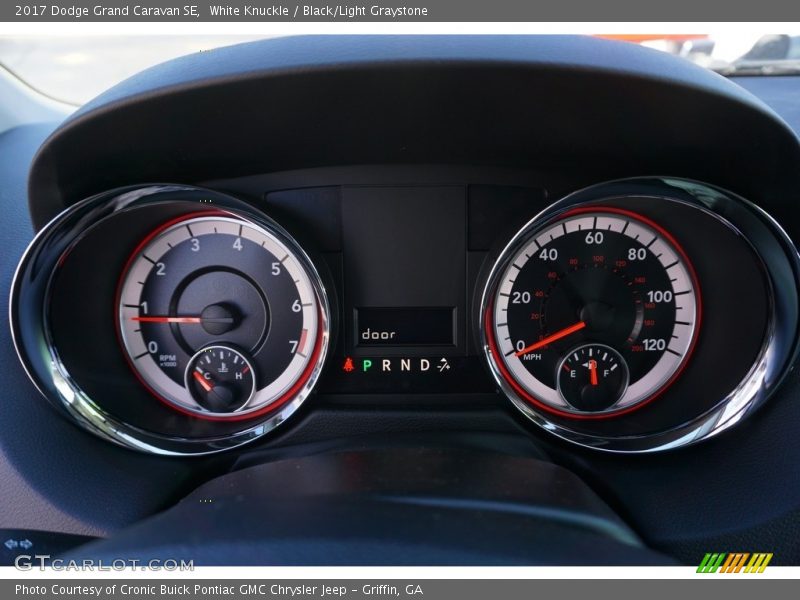800x600 pixels.
Task: Click the "2017 Dodge Grand Caravan SE" title text
Action: [x=107, y=10]
